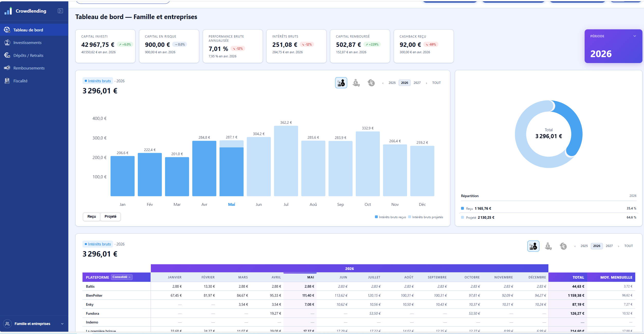Select the euro refund metric icon in chart header

[x=371, y=83]
